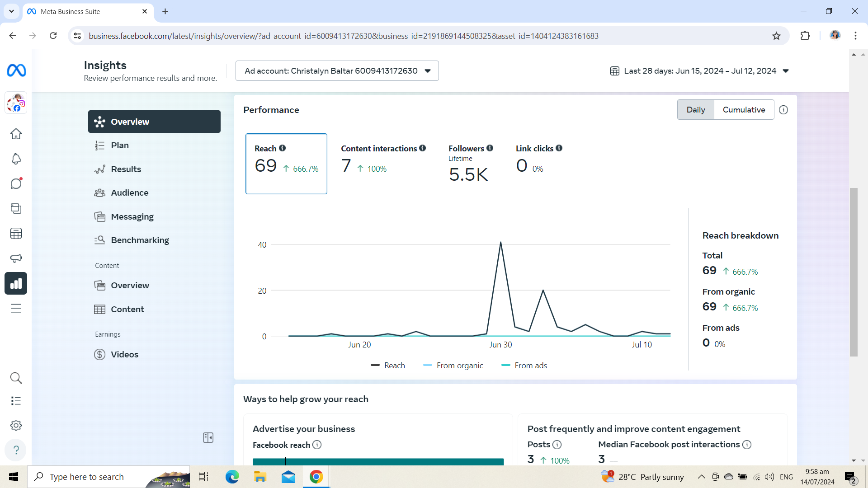This screenshot has height=488, width=868.
Task: Select the Followers lifetime metric
Action: [471, 164]
